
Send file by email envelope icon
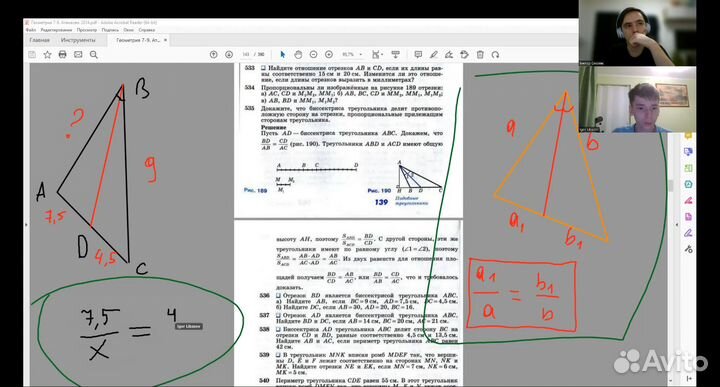point(78,55)
